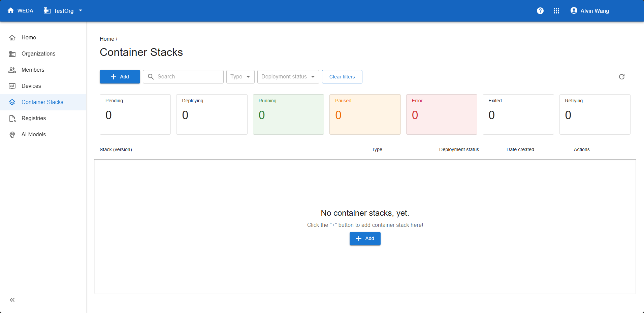The width and height of the screenshot is (644, 313).
Task: Click the TestOrg building icon
Action: [x=47, y=11]
